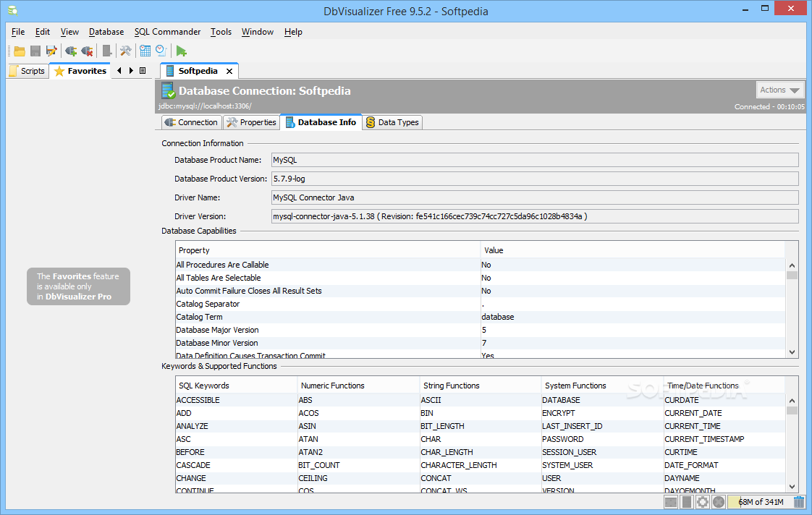Click Create Database Connection plug icon
The image size is (812, 515).
pos(71,51)
